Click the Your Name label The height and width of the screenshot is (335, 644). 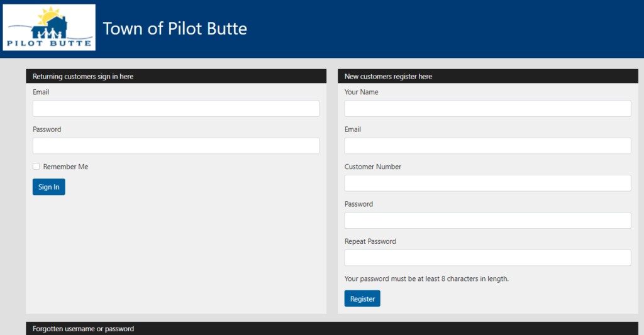coord(362,92)
